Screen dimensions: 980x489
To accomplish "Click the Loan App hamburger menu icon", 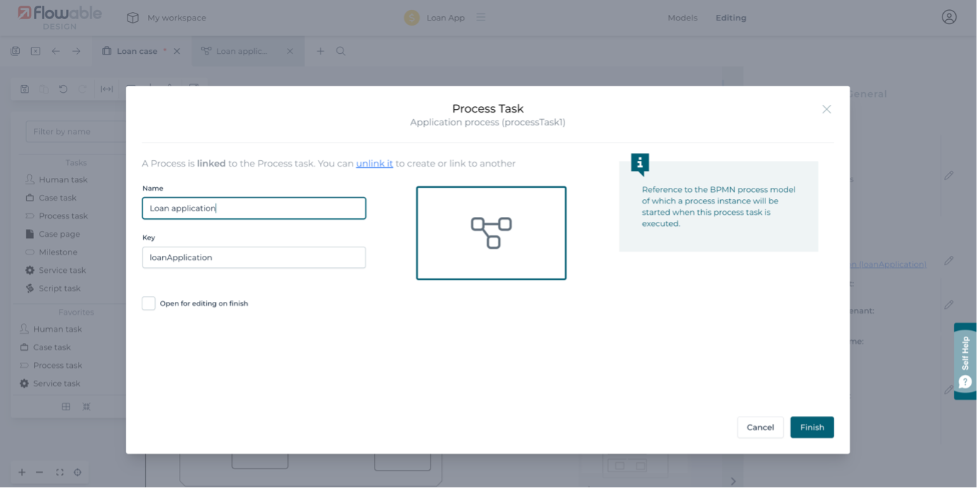I will pos(481,18).
